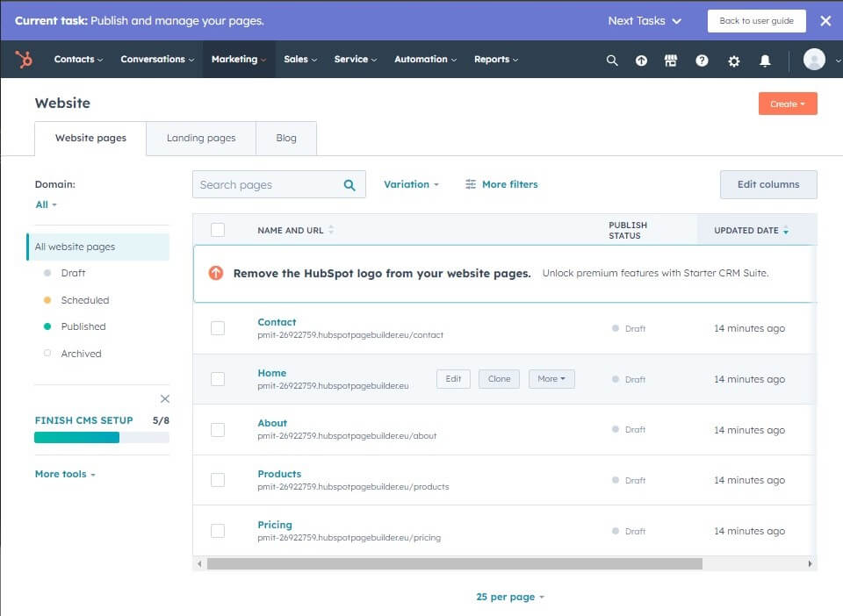Select All website pages filter
The width and height of the screenshot is (843, 616).
(98, 247)
